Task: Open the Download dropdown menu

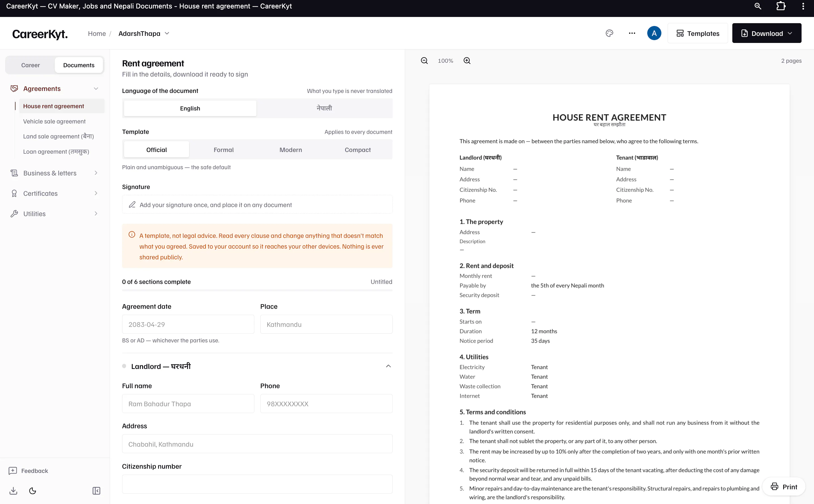Action: coord(766,33)
